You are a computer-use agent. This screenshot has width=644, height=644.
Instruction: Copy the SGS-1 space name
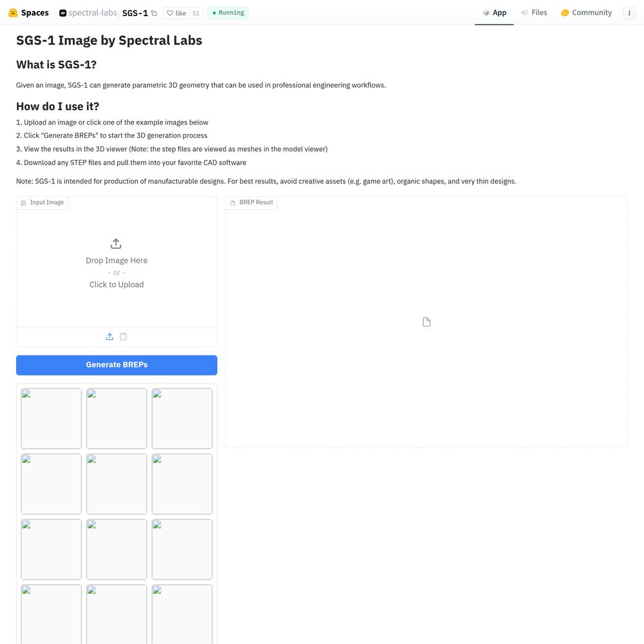[x=155, y=13]
